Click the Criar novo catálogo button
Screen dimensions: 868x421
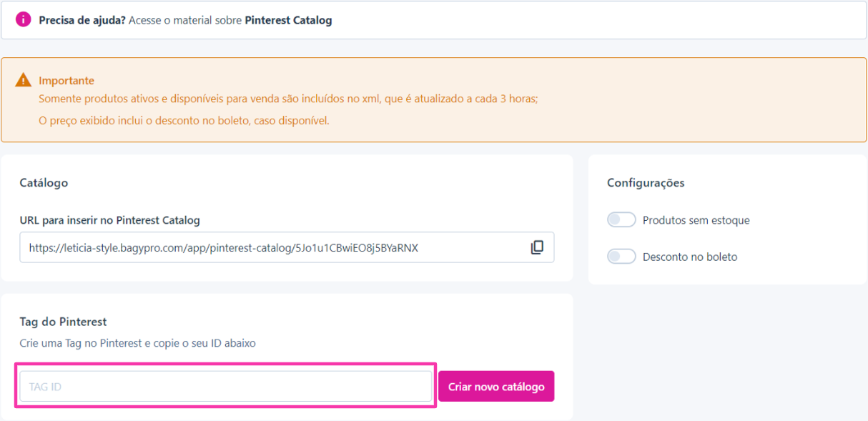pyautogui.click(x=496, y=387)
